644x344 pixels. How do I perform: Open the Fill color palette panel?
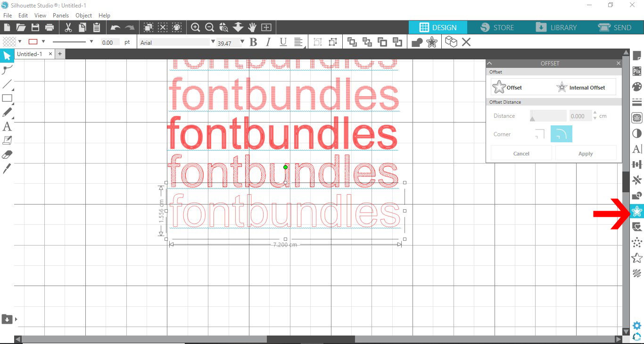(637, 87)
